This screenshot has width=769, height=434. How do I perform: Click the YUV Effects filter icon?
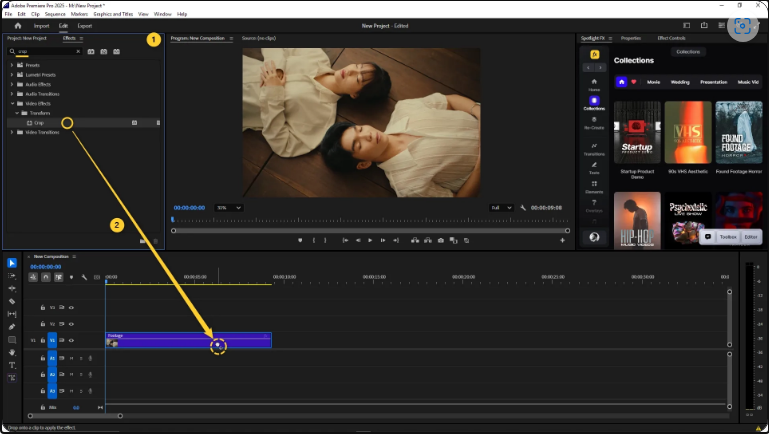116,51
